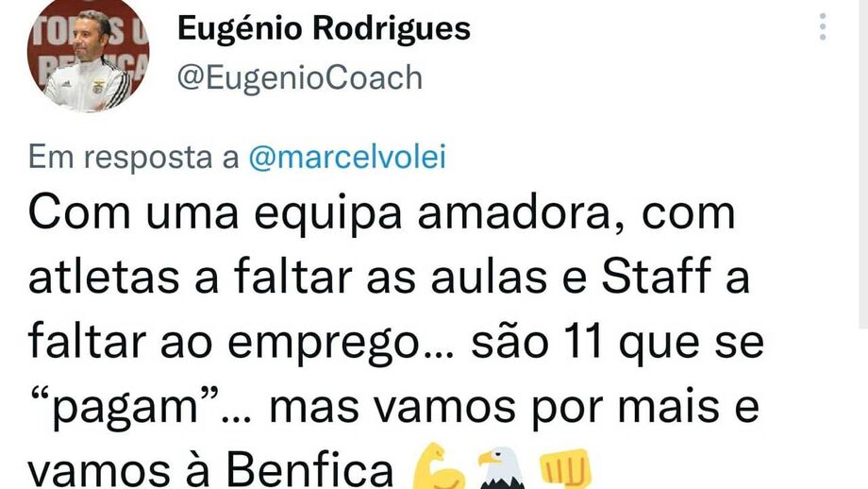Click the eagle emoji
The image size is (868, 489).
[x=501, y=468]
